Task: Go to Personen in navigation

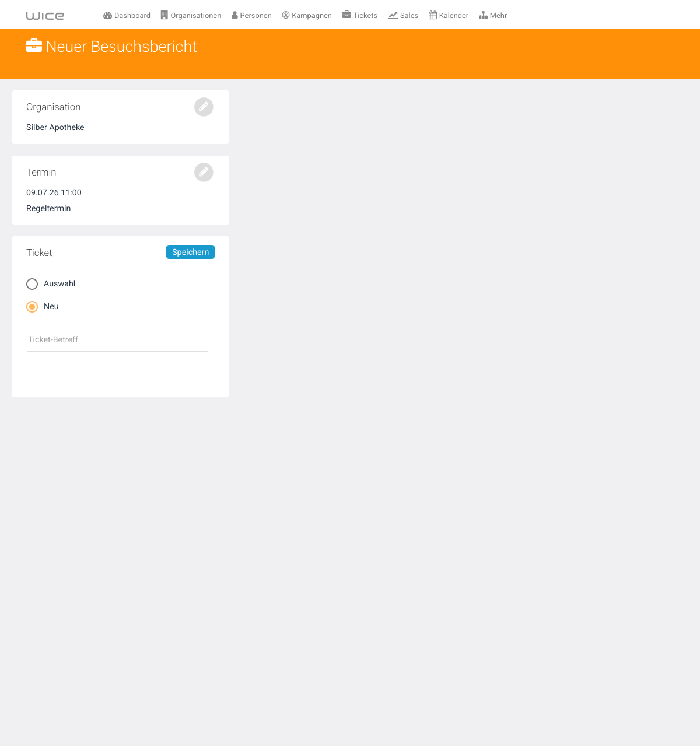Action: (x=251, y=16)
